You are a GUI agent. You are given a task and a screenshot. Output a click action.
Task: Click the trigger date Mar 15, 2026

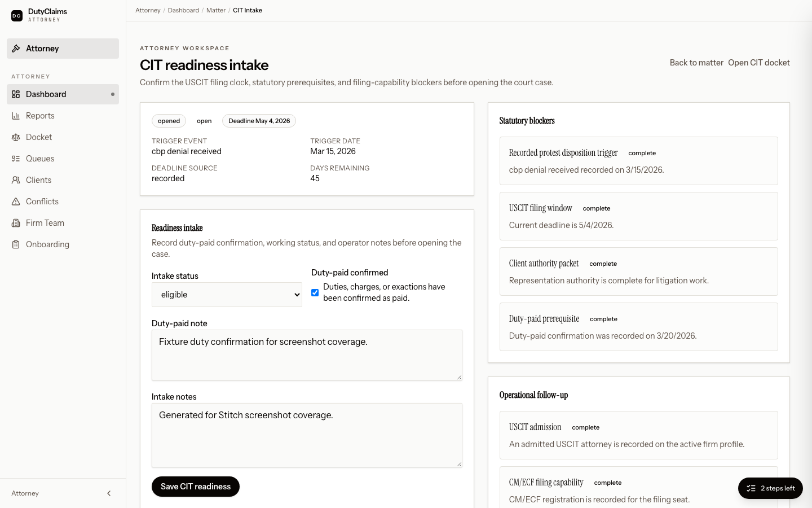pos(333,151)
